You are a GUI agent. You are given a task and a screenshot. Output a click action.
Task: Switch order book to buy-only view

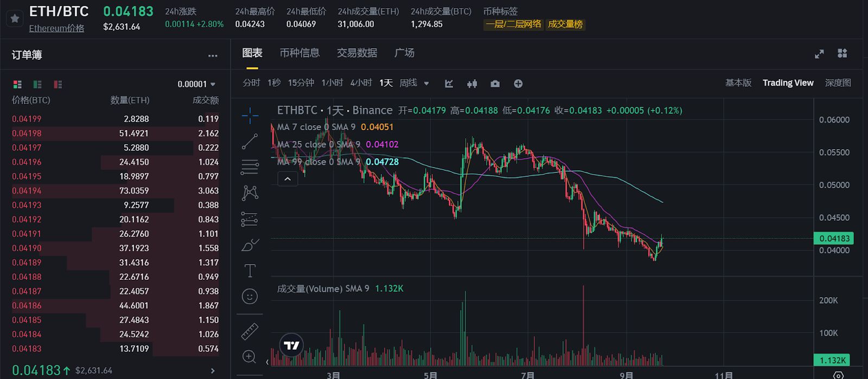click(x=37, y=85)
